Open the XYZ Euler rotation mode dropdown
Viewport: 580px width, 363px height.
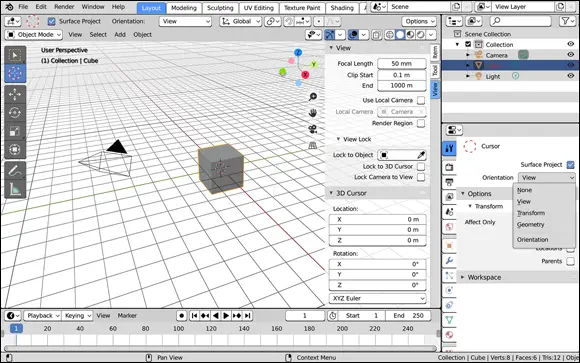point(378,299)
